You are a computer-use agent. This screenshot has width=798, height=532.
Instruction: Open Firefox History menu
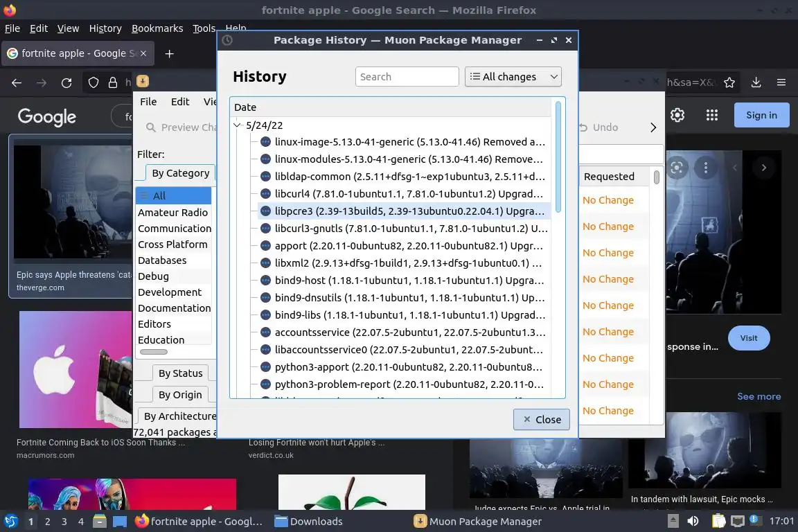pyautogui.click(x=105, y=28)
